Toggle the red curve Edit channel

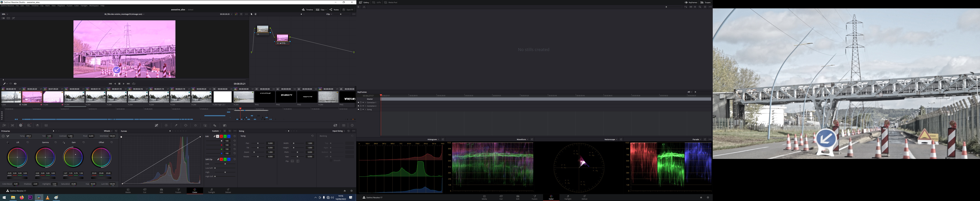tap(221, 136)
